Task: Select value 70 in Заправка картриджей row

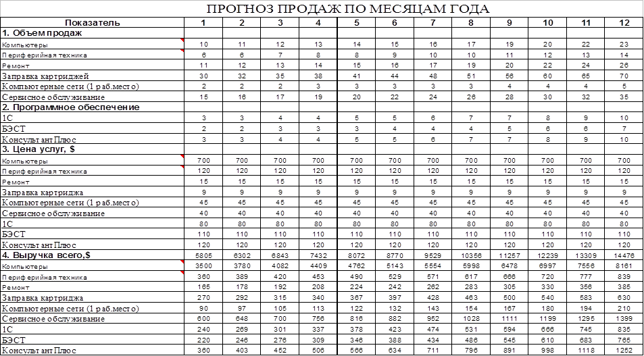Action: point(625,76)
